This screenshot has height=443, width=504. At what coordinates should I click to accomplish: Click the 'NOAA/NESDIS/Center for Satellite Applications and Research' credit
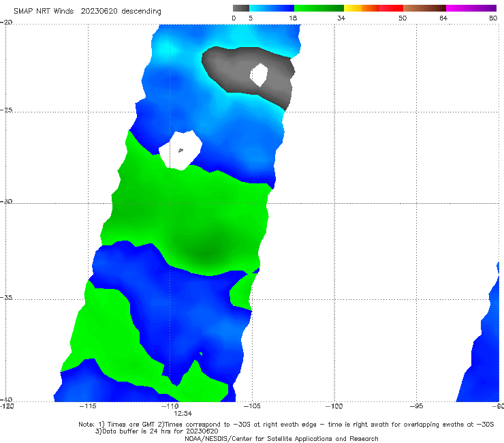(x=281, y=438)
